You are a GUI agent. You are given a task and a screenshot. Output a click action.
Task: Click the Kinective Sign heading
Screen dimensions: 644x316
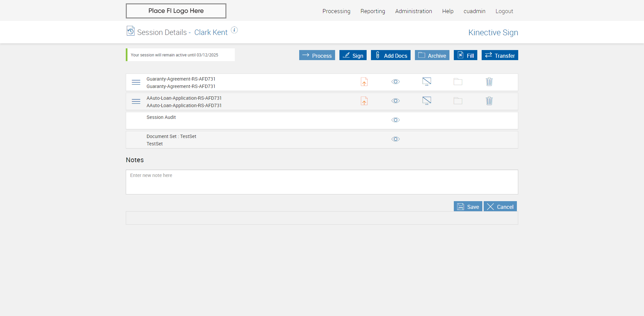[x=493, y=33]
